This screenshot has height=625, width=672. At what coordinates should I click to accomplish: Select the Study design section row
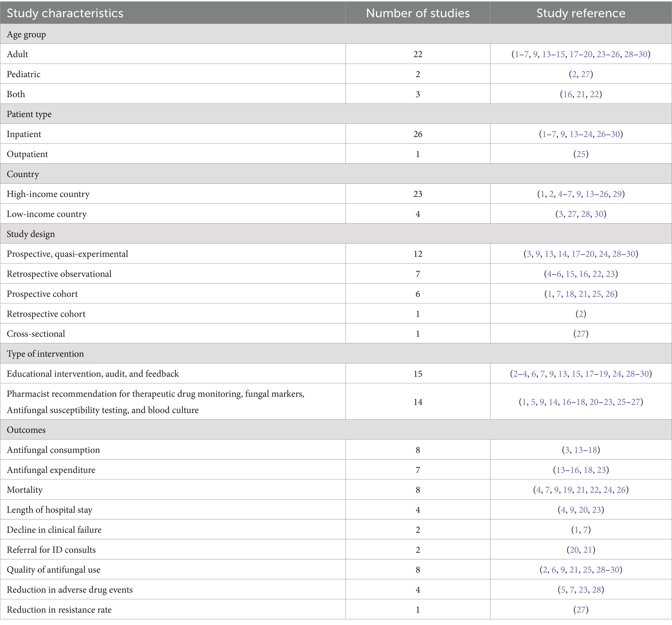click(336, 234)
